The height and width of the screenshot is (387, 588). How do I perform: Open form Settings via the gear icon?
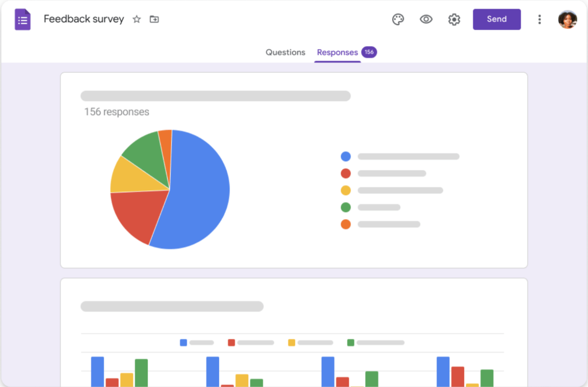coord(454,19)
